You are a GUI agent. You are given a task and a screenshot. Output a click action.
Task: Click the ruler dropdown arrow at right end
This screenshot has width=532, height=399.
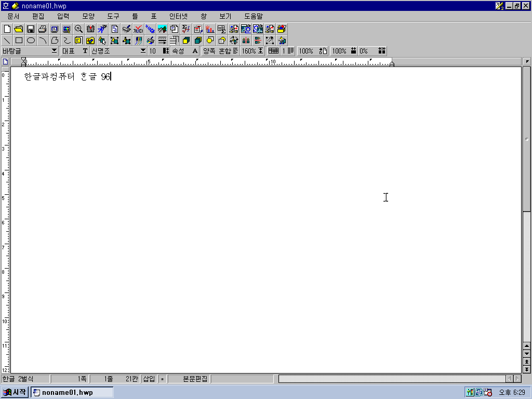tap(527, 61)
